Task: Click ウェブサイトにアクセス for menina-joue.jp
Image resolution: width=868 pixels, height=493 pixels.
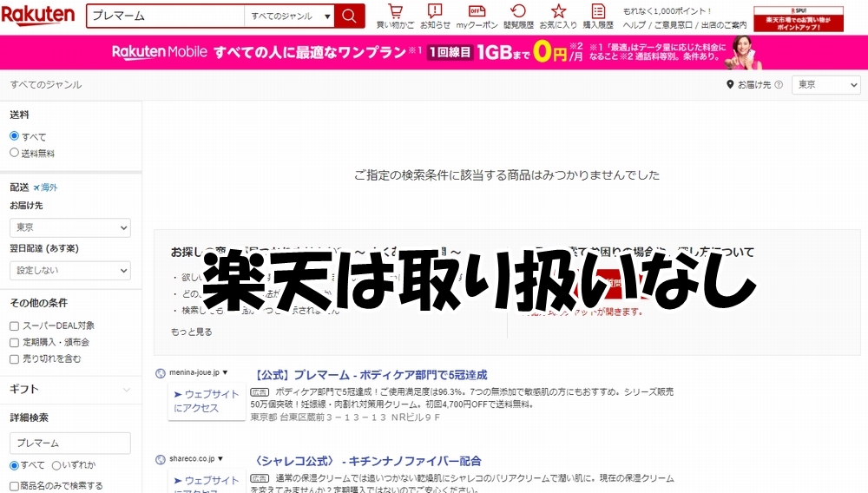Action: [x=207, y=401]
